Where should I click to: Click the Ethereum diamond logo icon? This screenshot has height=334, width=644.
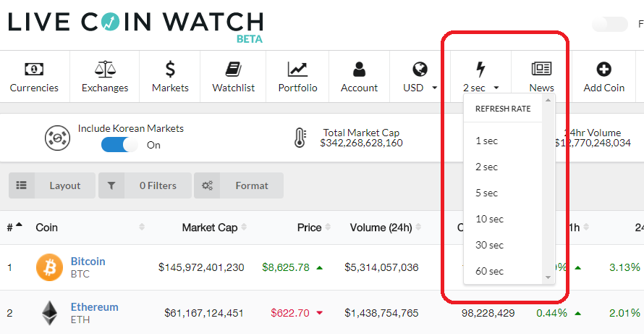(x=50, y=313)
